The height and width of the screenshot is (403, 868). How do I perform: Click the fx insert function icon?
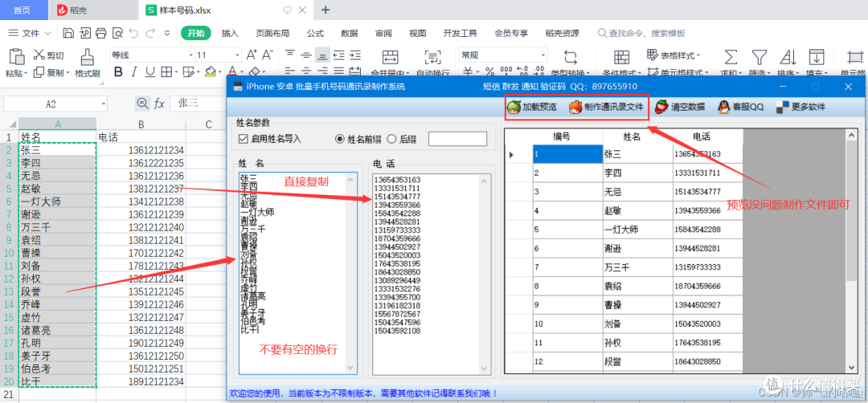point(159,104)
